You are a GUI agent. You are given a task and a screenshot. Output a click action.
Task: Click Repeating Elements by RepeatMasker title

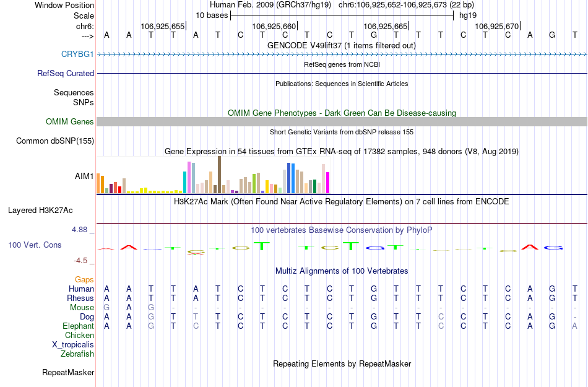pos(342,363)
